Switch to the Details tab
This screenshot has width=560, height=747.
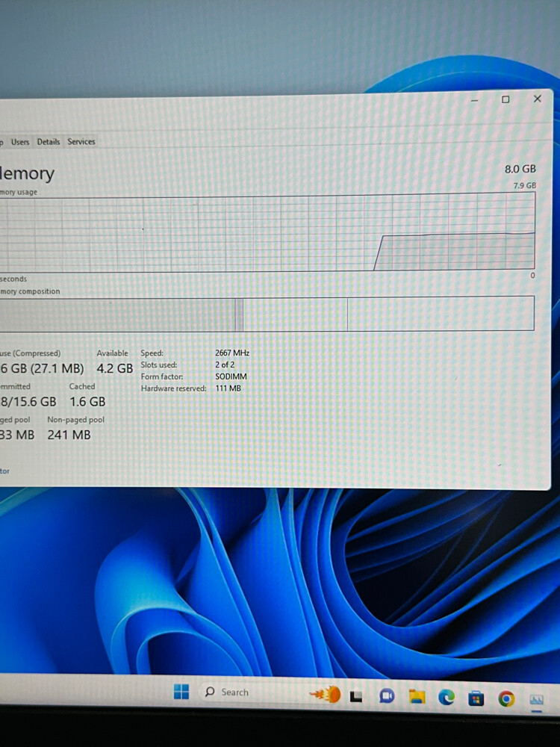[49, 141]
